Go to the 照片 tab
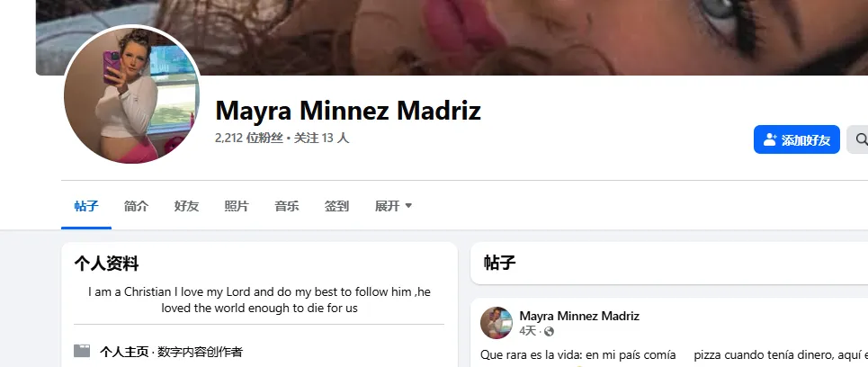This screenshot has height=367, width=868. pos(237,206)
